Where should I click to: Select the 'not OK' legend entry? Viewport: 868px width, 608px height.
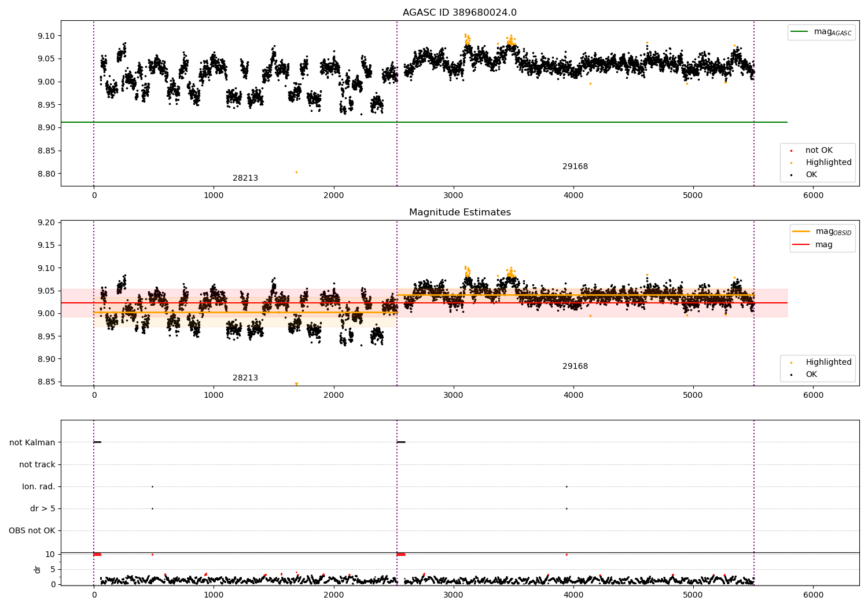click(x=819, y=151)
